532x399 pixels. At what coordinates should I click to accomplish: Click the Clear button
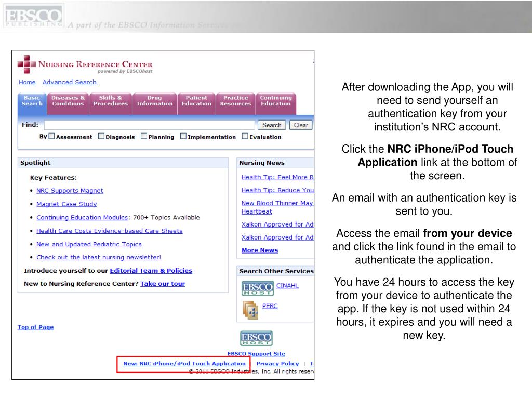[301, 125]
